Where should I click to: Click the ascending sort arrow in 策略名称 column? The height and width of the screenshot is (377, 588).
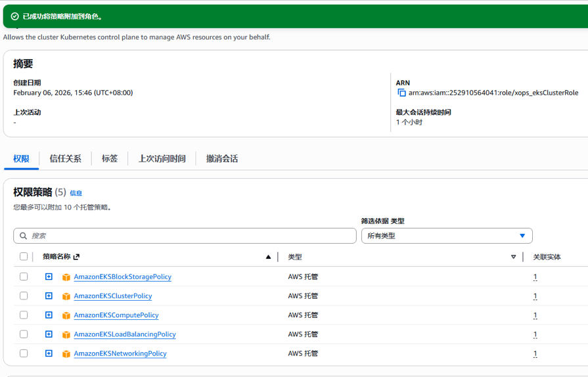click(x=268, y=257)
